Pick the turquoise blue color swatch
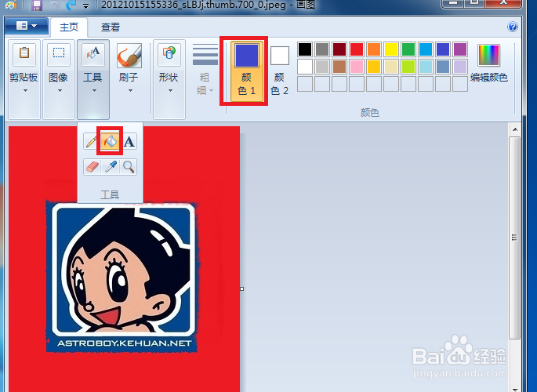The height and width of the screenshot is (392, 537). (x=426, y=49)
